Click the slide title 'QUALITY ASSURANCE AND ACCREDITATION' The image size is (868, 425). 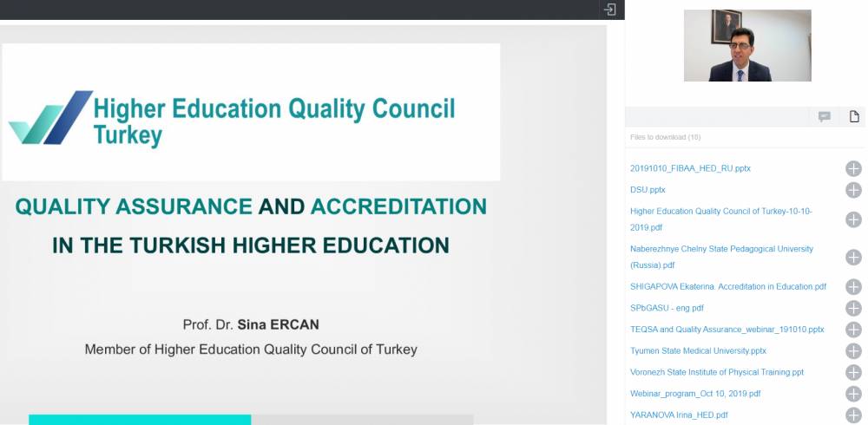coord(251,206)
